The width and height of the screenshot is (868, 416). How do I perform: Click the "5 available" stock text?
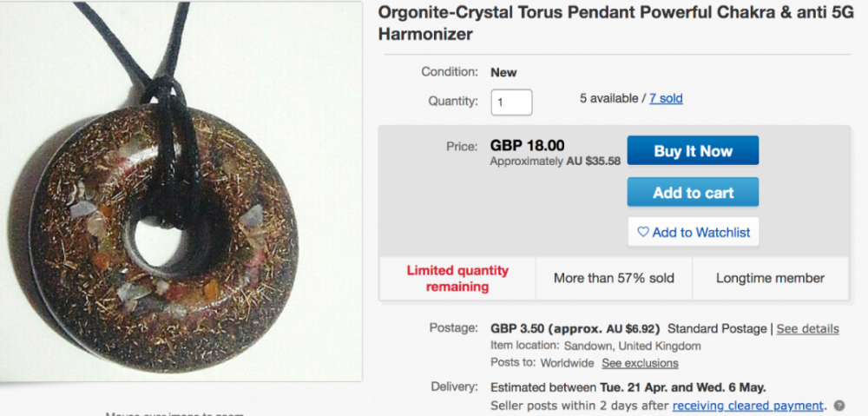click(x=610, y=98)
